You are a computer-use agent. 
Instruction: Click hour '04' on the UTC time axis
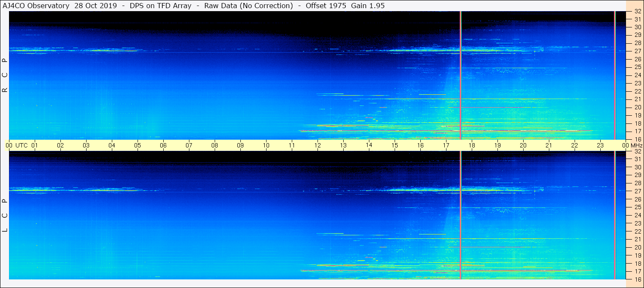click(x=112, y=145)
